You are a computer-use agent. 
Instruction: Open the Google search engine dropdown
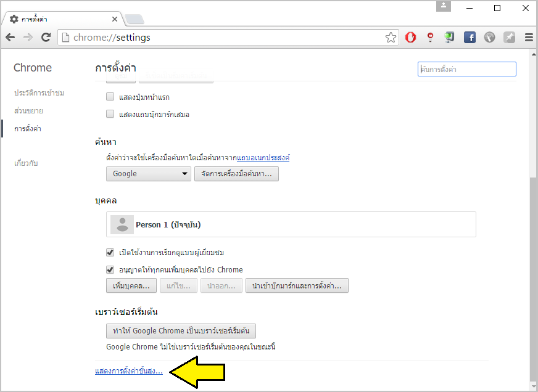click(x=149, y=174)
